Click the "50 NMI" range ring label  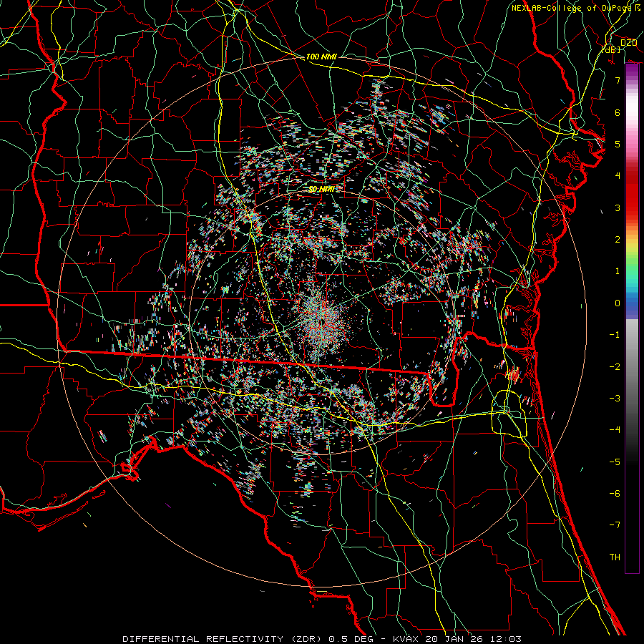click(321, 189)
